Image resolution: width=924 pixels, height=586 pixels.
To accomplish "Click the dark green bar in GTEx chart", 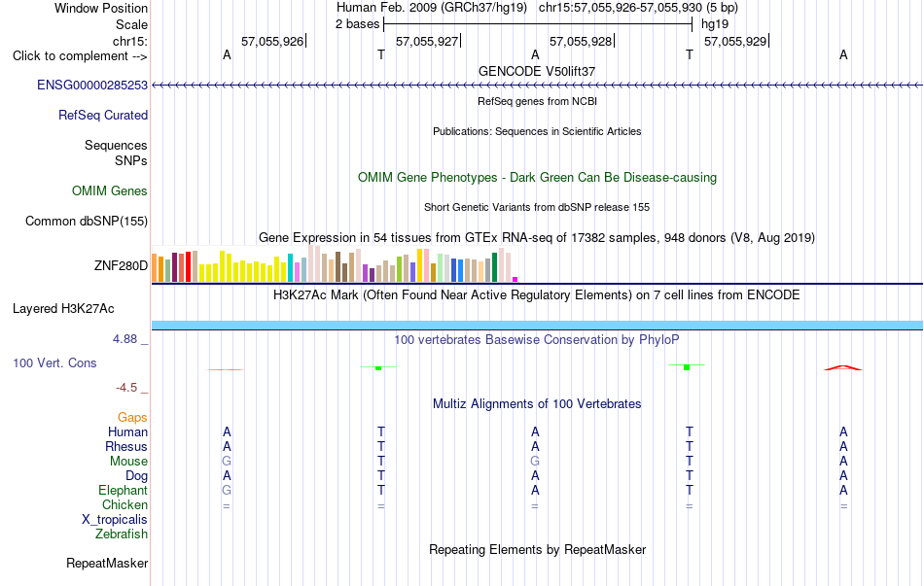I will (494, 267).
